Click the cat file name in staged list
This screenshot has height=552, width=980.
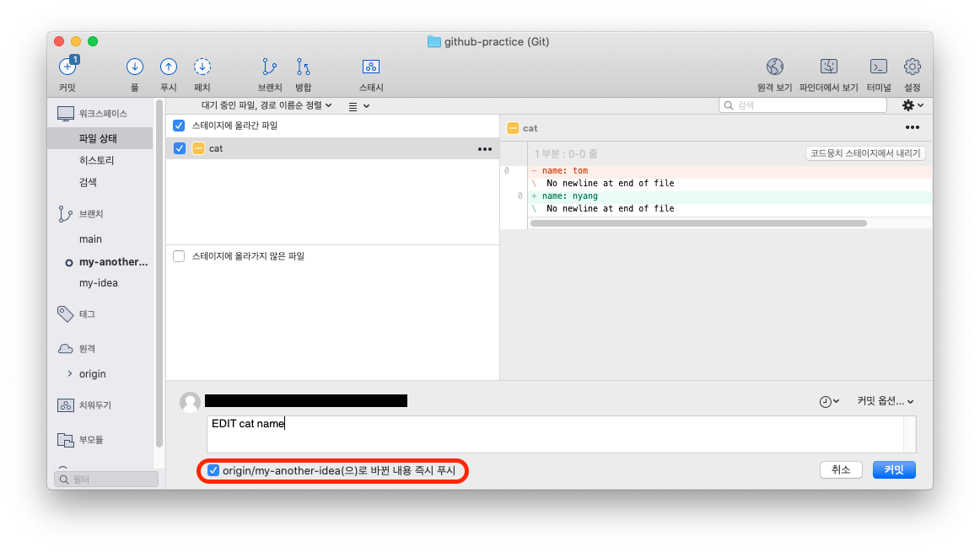tap(216, 148)
